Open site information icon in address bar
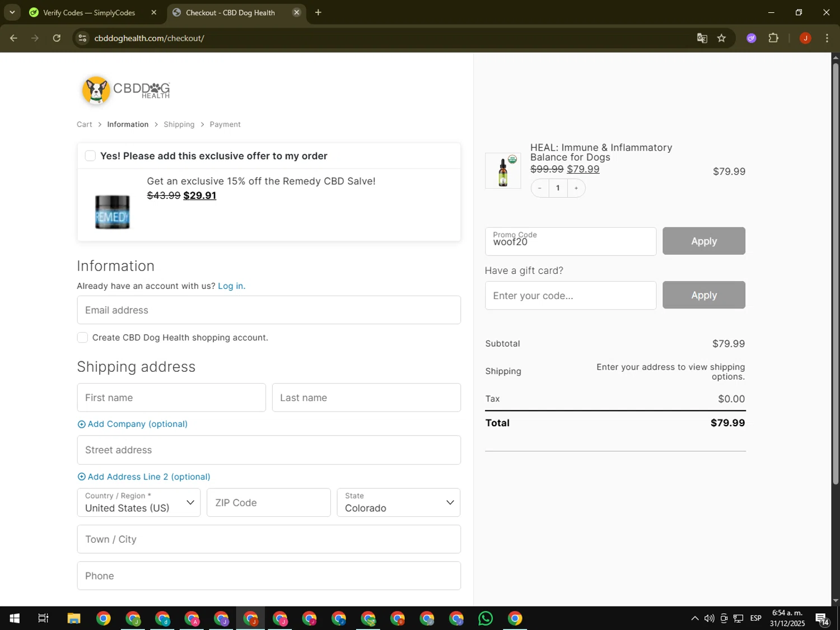840x630 pixels. pyautogui.click(x=82, y=38)
